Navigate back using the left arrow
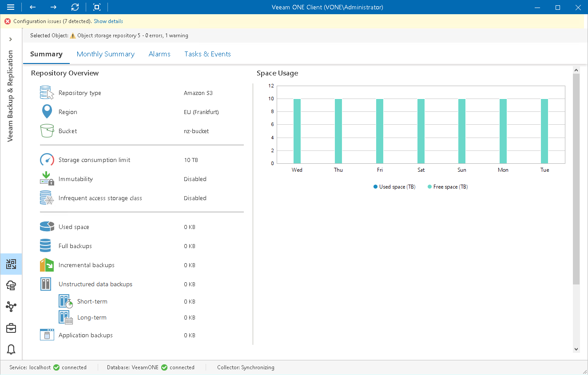This screenshot has width=588, height=375. coord(32,7)
